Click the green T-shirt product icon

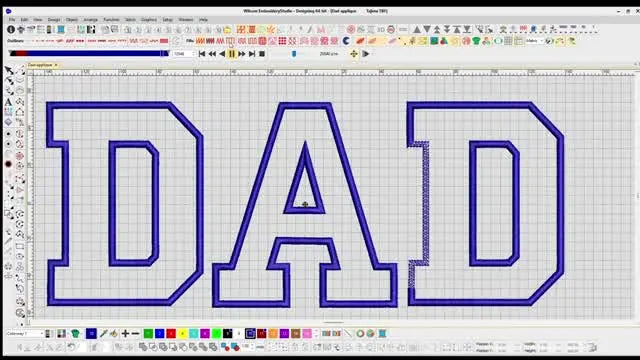pos(476,41)
